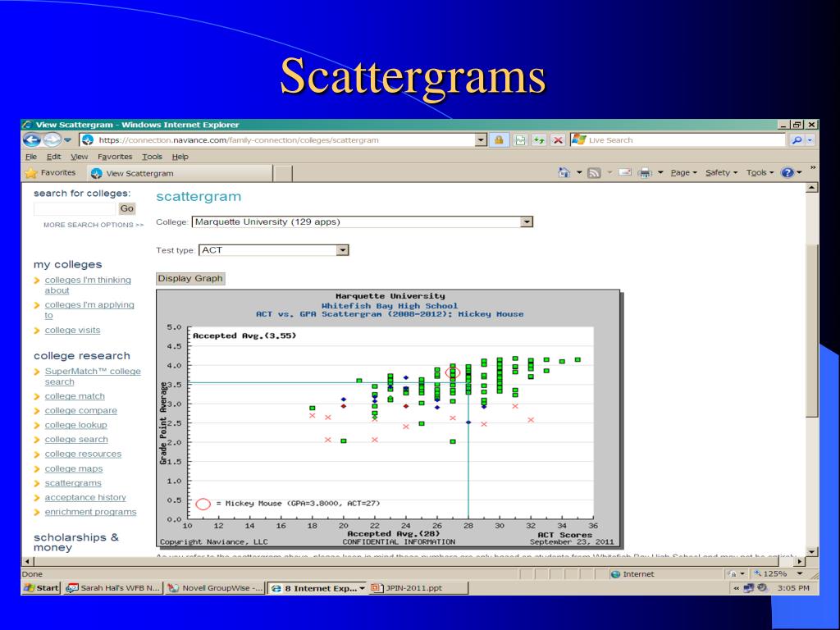
Task: Click the compatibility view icon
Action: [520, 140]
